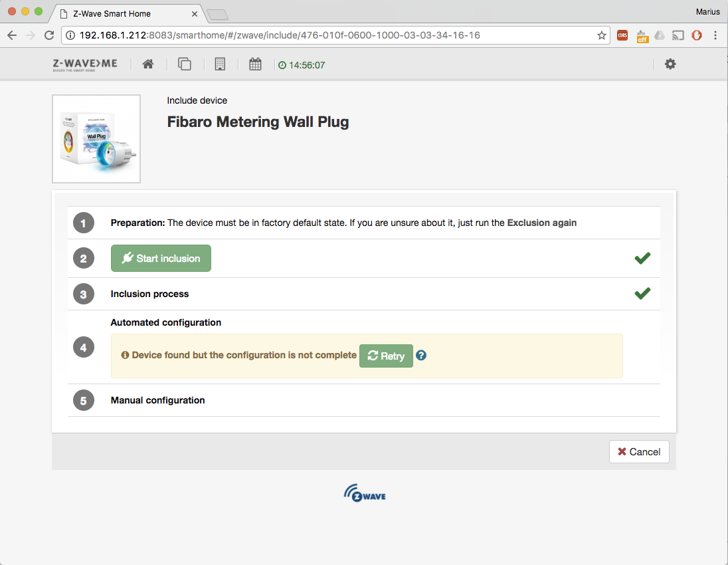Screen dimensions: 728x565
Task: Click the Include device heading text
Action: (x=197, y=100)
